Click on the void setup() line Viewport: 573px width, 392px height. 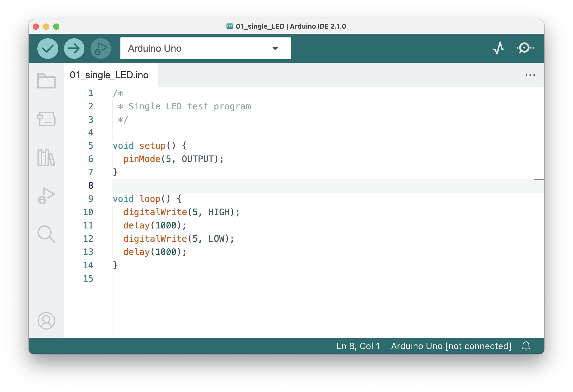click(x=150, y=146)
